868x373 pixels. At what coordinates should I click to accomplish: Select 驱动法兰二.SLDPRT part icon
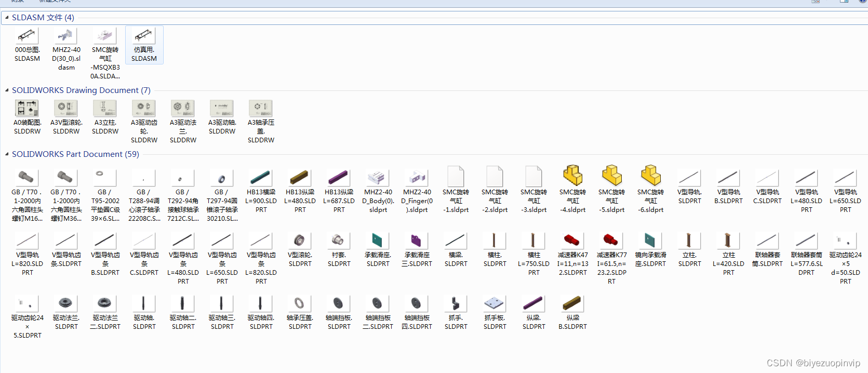coord(105,303)
